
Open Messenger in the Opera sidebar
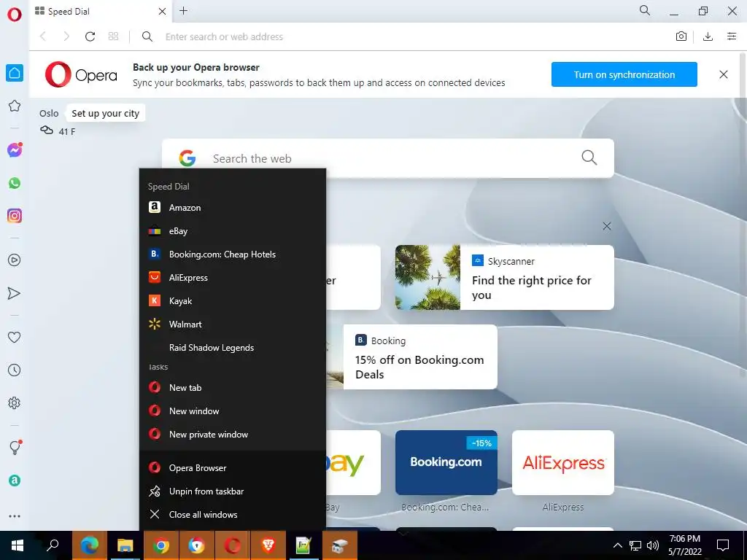pyautogui.click(x=15, y=150)
